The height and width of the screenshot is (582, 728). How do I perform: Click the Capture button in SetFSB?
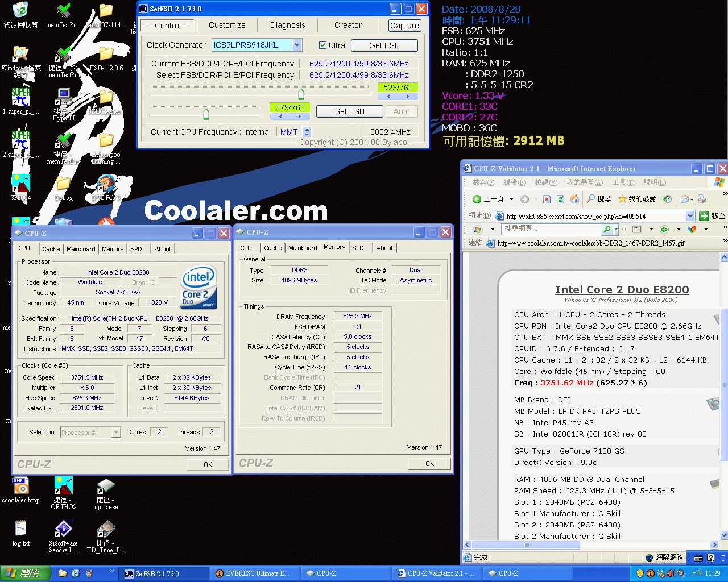[404, 26]
